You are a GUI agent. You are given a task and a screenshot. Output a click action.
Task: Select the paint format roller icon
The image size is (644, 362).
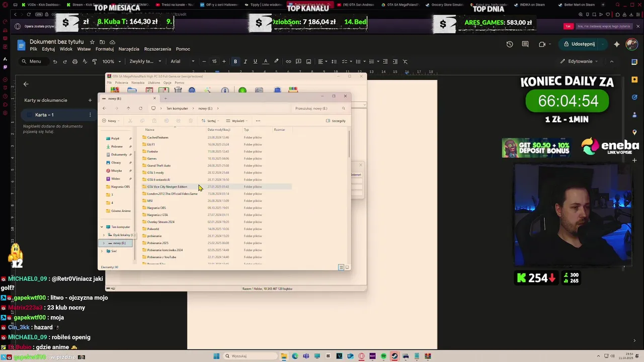click(95, 61)
